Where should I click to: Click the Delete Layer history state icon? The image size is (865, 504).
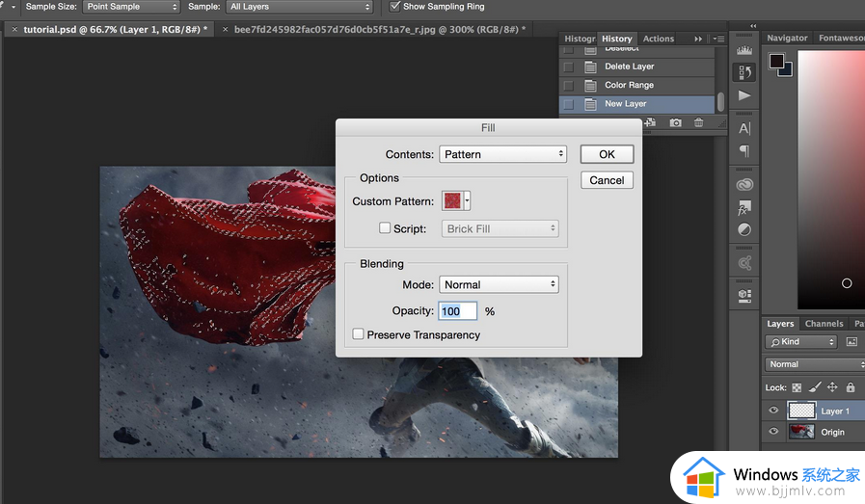coord(590,66)
